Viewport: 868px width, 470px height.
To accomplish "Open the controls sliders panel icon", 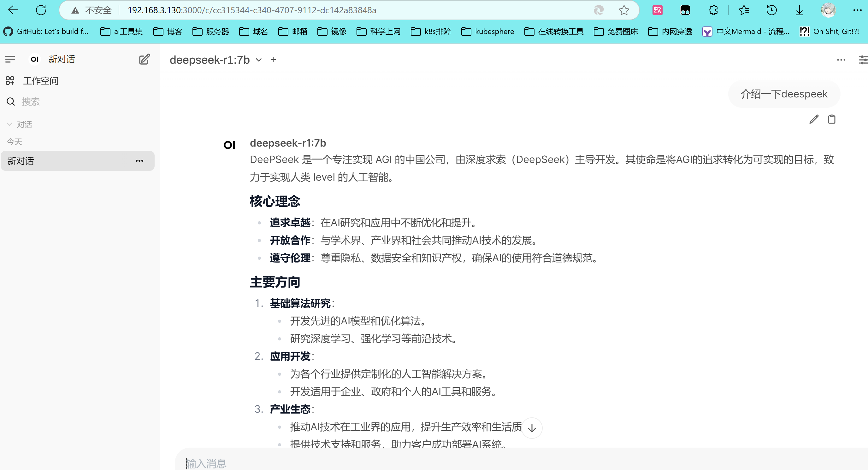I will click(x=863, y=60).
